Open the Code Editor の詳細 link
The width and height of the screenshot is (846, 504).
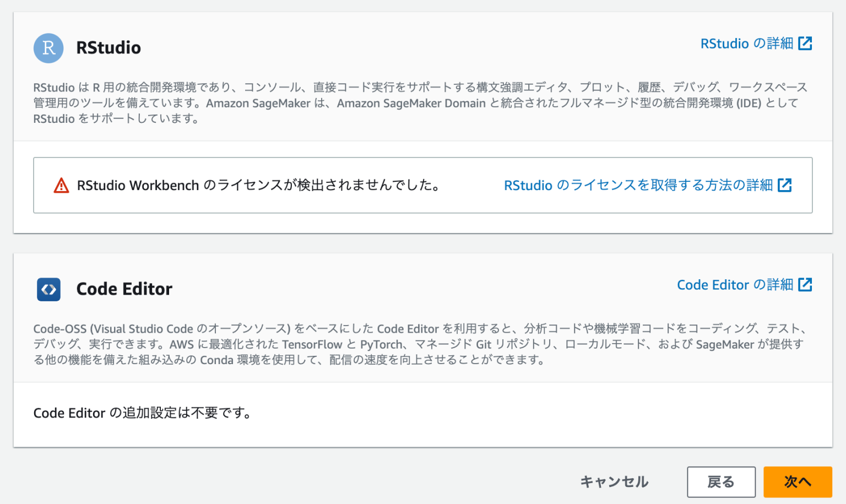pyautogui.click(x=735, y=285)
